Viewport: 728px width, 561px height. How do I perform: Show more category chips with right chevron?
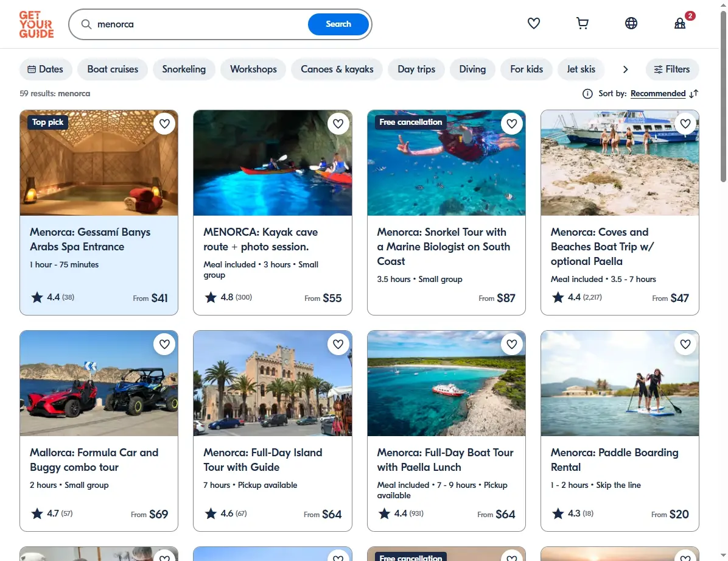(x=625, y=69)
